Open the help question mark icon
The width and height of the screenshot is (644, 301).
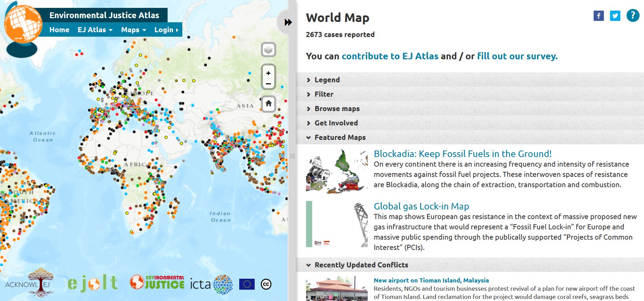[633, 15]
